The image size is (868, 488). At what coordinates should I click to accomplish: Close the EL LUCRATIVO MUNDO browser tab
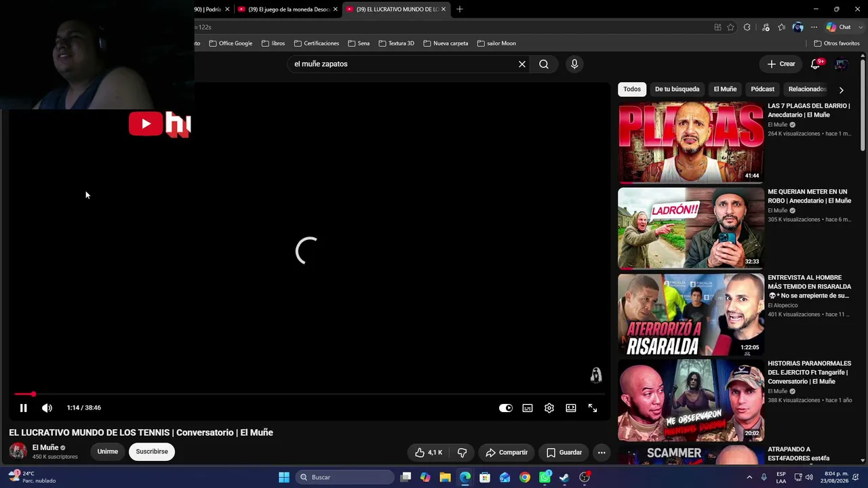[443, 9]
